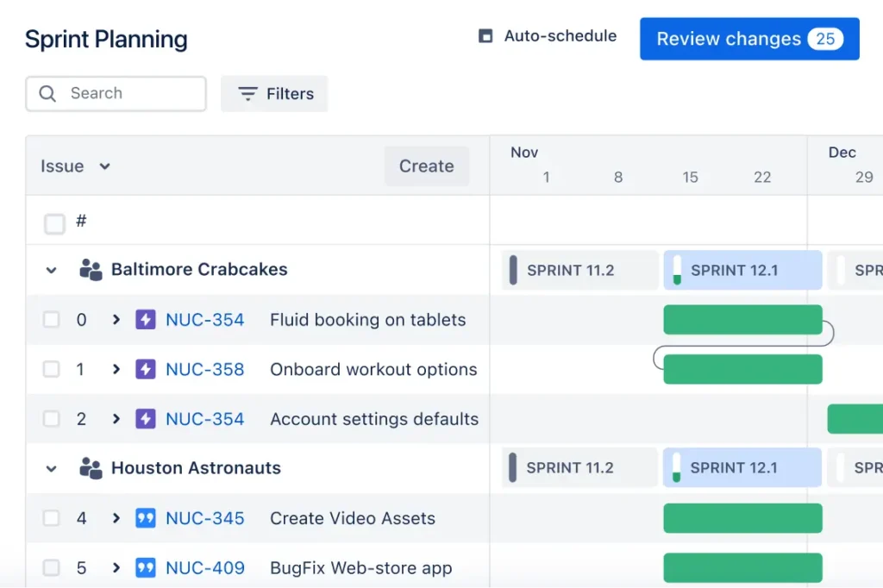Select the SPRINT 12.1 bar in the timeline

(x=742, y=270)
